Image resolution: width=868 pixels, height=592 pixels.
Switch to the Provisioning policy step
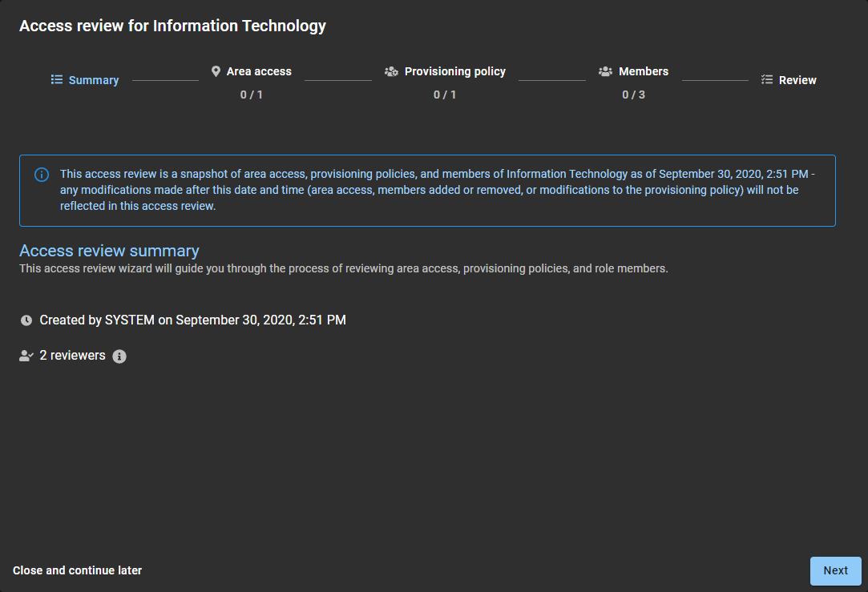click(454, 71)
